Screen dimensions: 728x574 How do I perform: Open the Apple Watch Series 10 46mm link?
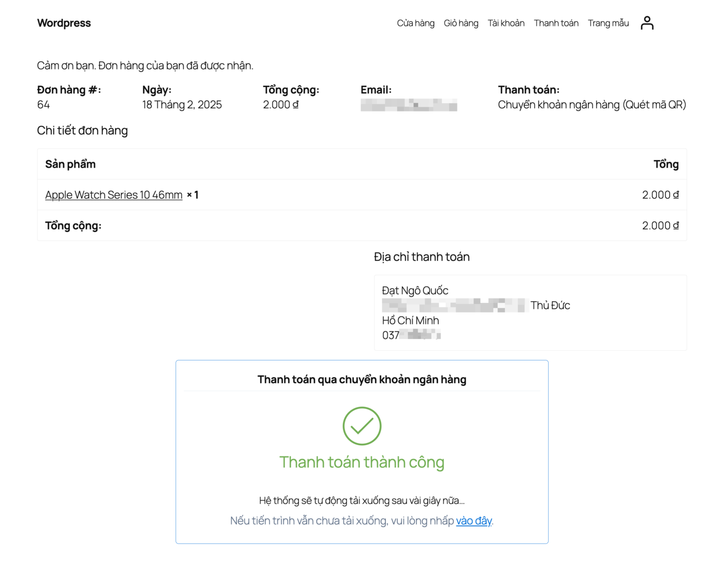pos(114,195)
